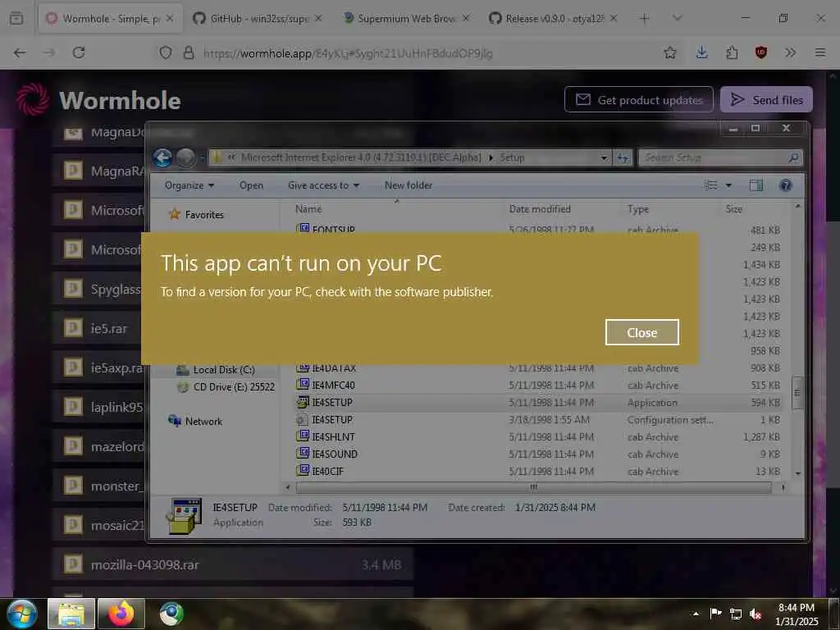Select the IE4SHLNT cab file
The width and height of the screenshot is (840, 630).
pyautogui.click(x=538, y=436)
